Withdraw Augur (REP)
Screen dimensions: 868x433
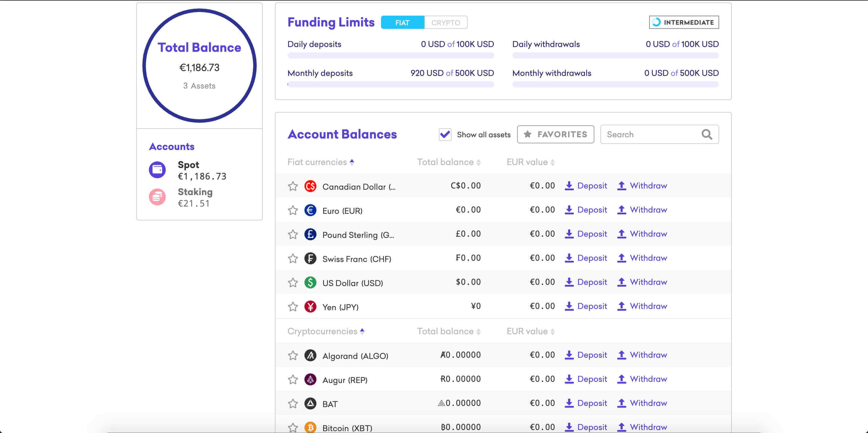(x=642, y=379)
